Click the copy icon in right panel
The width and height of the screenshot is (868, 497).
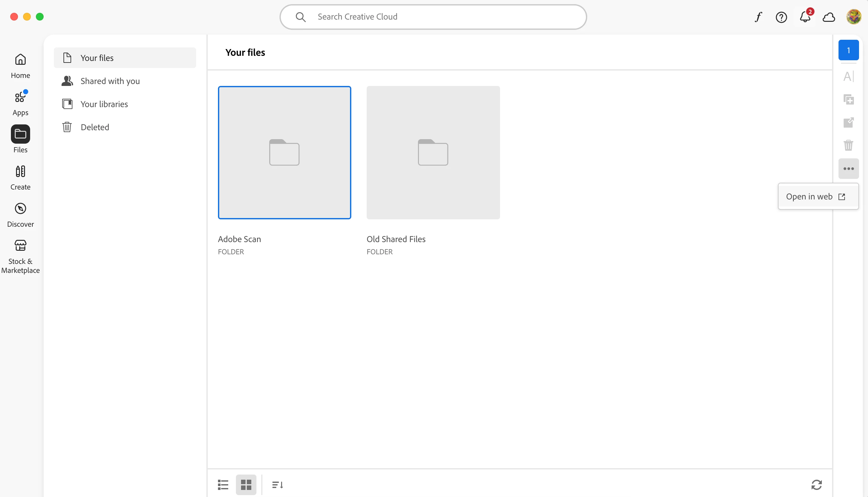click(848, 99)
